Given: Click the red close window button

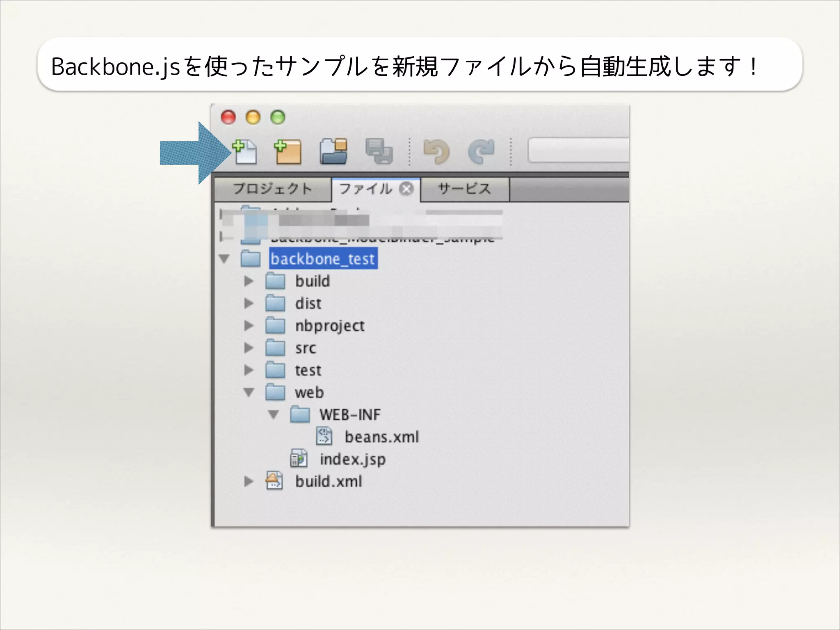Looking at the screenshot, I should pos(228,117).
